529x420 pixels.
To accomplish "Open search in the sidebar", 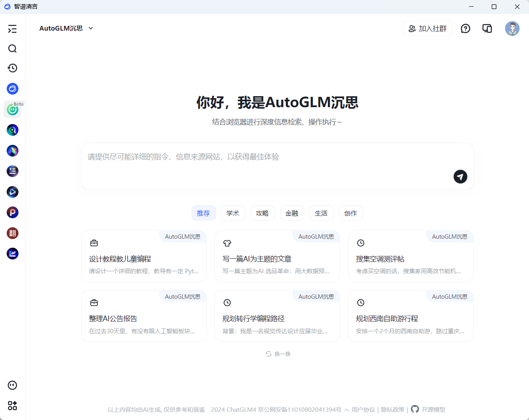I will click(x=13, y=48).
